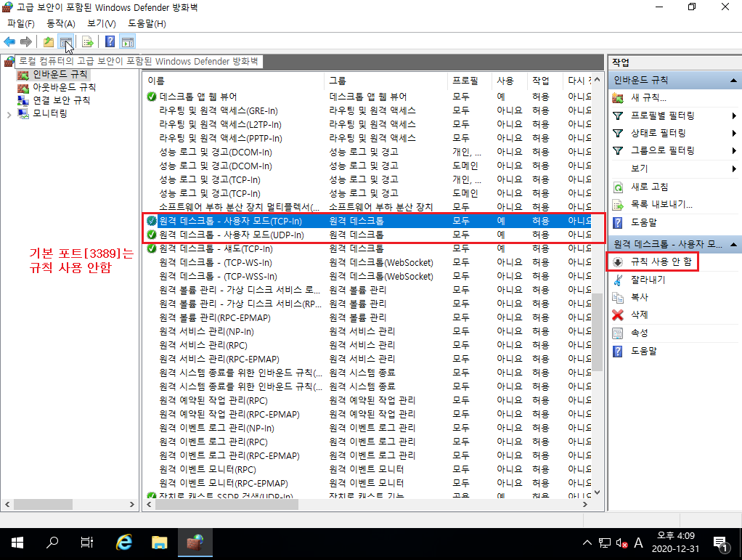Select 아웃바운드 규칙 in the tree
Screen dimensions: 742x560
64,88
